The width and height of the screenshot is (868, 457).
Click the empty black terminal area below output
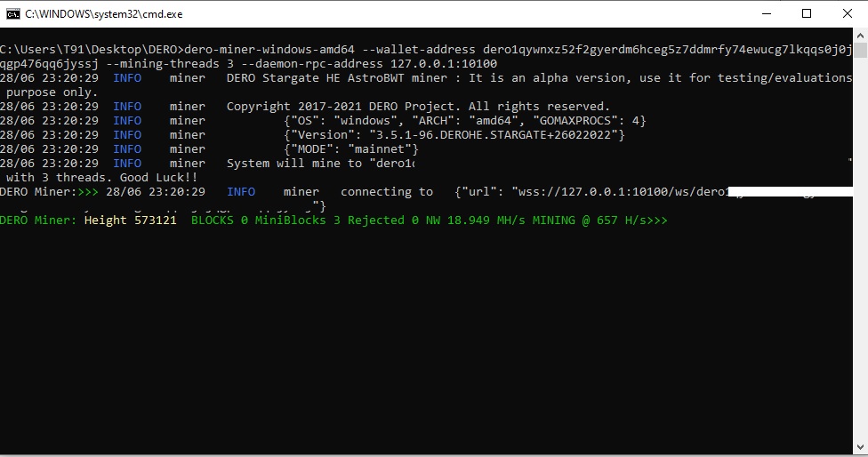(x=426, y=338)
